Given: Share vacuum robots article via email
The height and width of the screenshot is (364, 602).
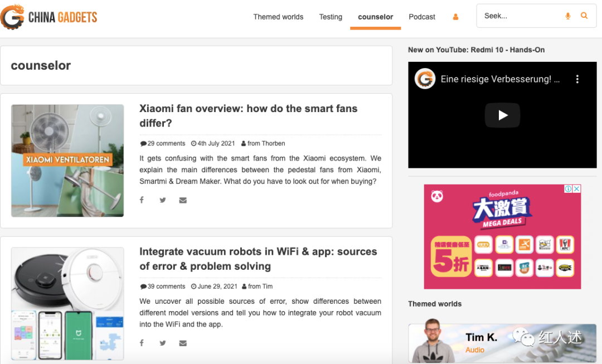Looking at the screenshot, I should [183, 343].
